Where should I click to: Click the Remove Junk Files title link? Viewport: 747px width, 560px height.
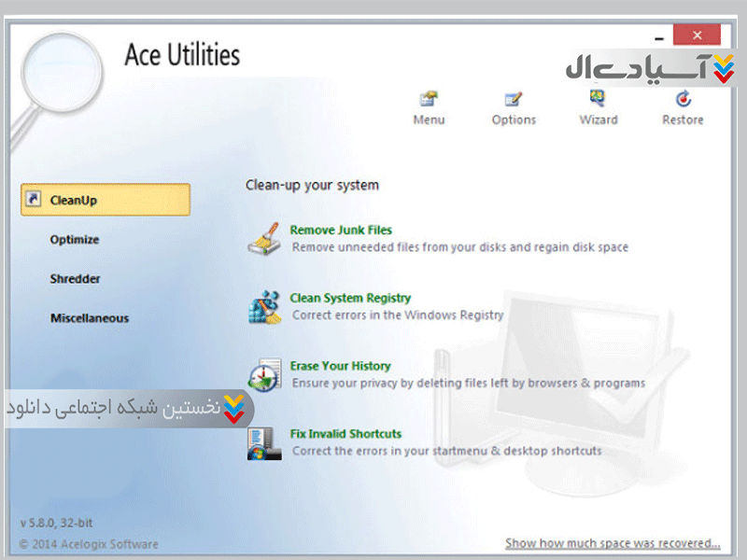tap(341, 230)
